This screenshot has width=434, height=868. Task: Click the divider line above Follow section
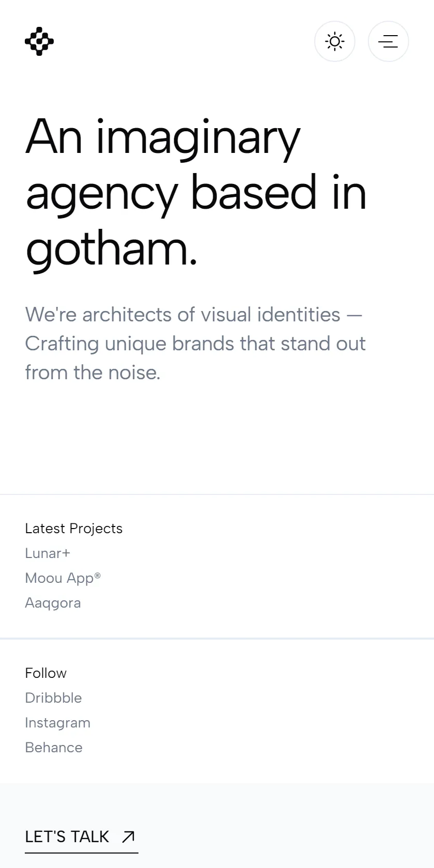(x=217, y=639)
